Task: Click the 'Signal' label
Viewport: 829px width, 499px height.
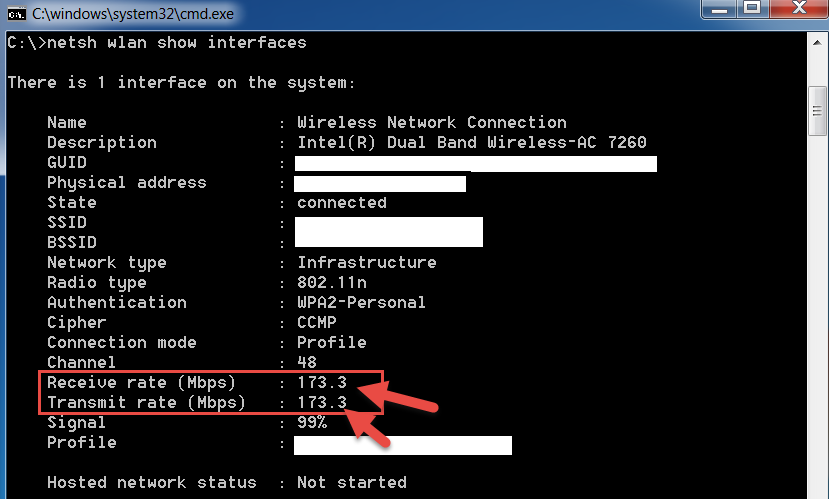Action: coord(77,423)
